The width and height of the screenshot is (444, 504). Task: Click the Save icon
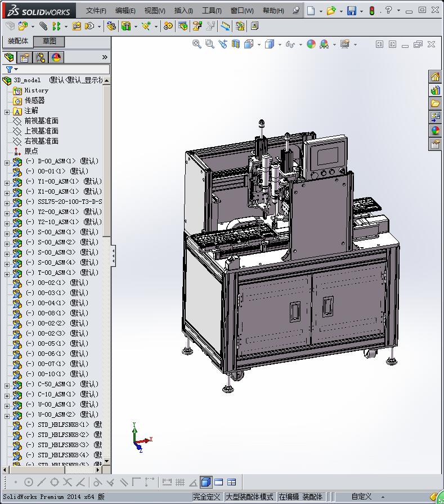352,11
